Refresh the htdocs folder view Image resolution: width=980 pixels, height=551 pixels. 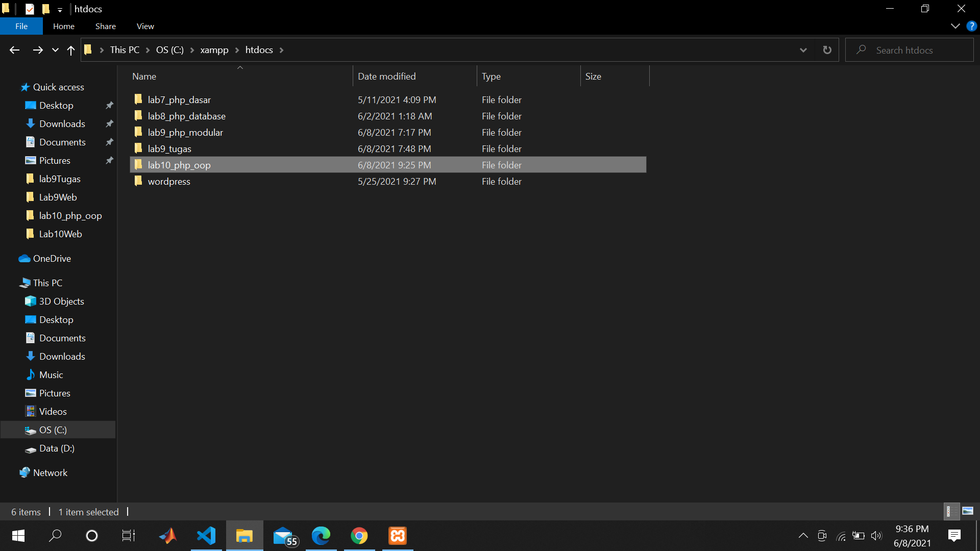tap(827, 50)
